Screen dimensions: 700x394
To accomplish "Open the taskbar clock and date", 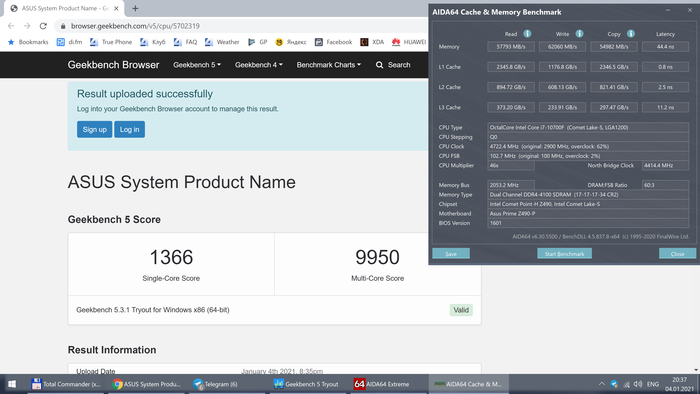I will point(679,384).
